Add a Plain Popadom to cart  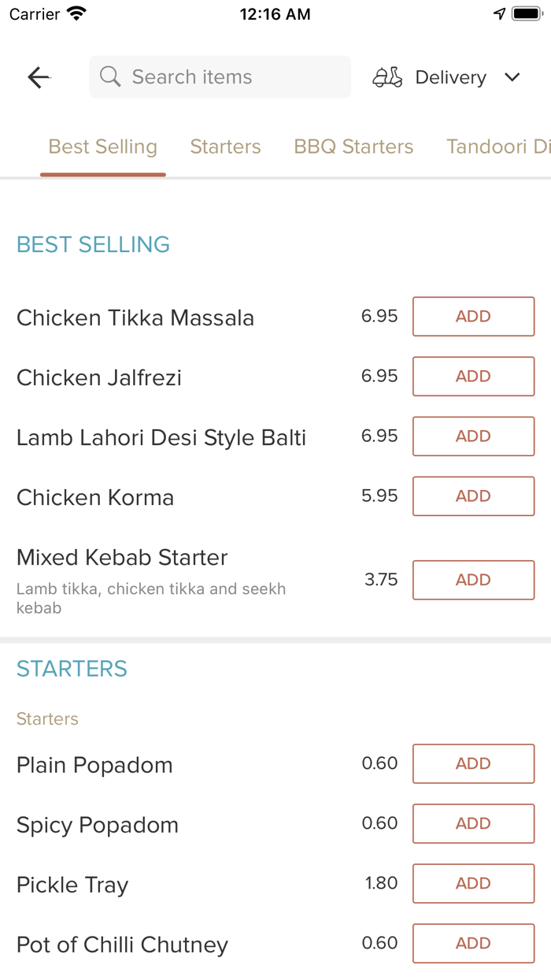473,763
